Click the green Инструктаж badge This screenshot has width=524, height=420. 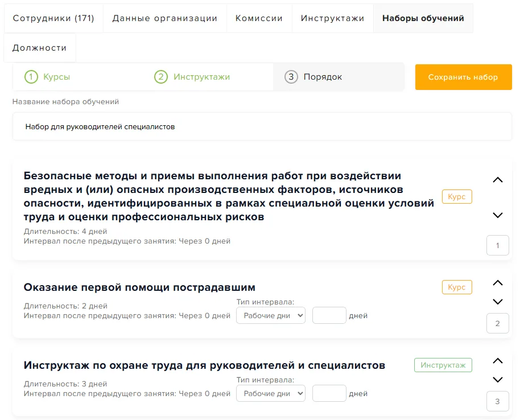tap(443, 365)
